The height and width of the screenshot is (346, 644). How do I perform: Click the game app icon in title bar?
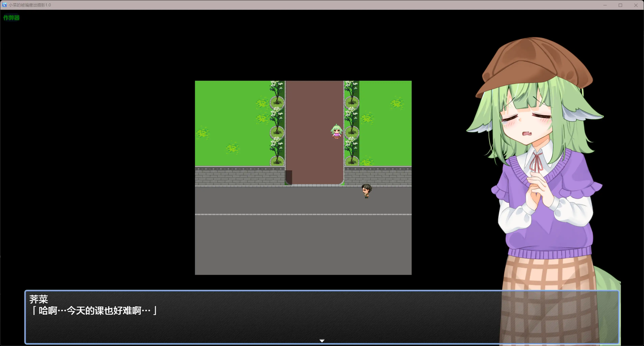tap(4, 5)
